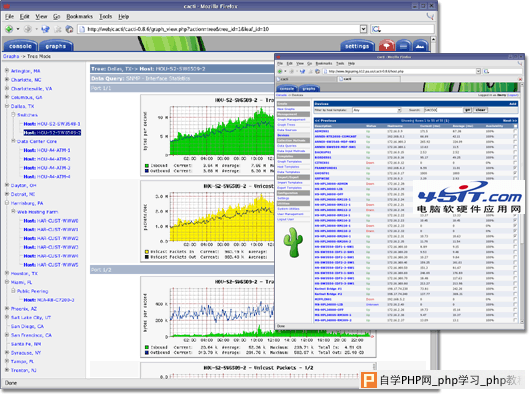Click the stop icon in main browser toolbar
Viewport: 530px width, 394px height.
click(x=58, y=29)
